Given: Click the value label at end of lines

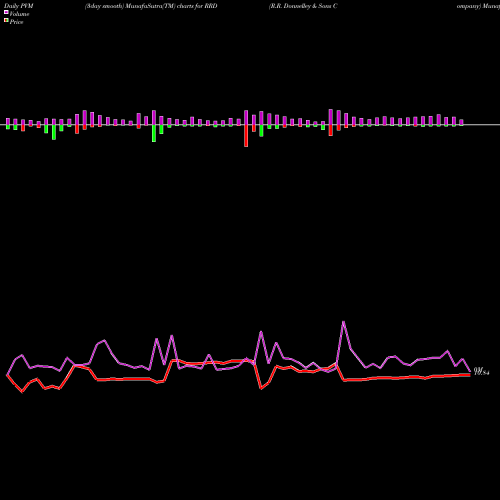Looking at the screenshot, I should (x=481, y=372).
